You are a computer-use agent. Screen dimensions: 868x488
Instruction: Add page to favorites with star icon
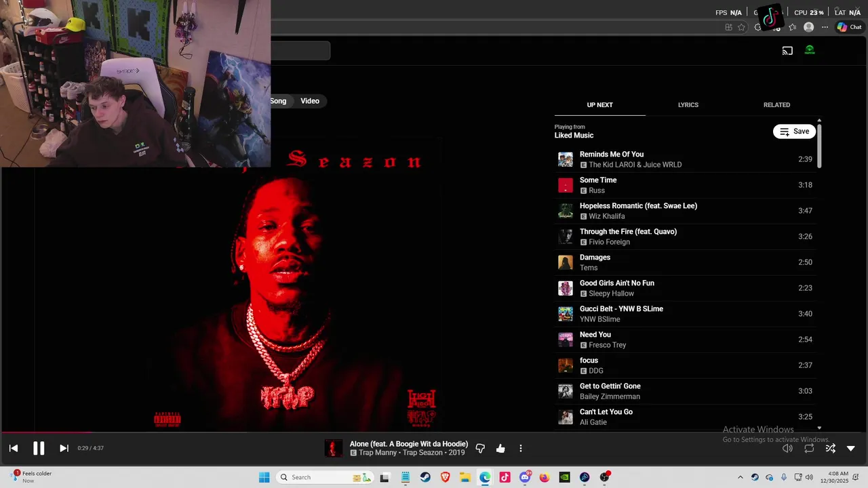pyautogui.click(x=741, y=27)
